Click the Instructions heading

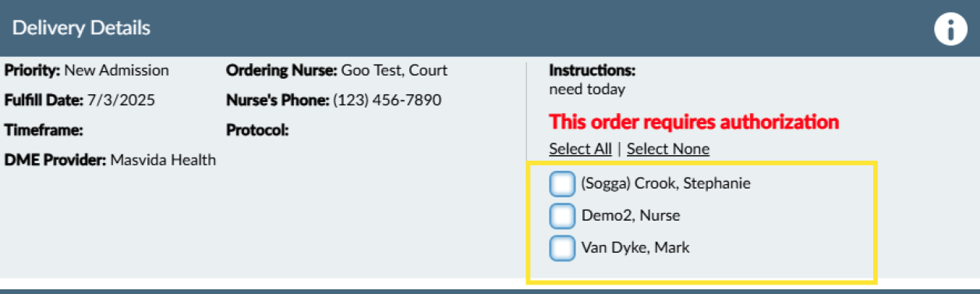[593, 70]
